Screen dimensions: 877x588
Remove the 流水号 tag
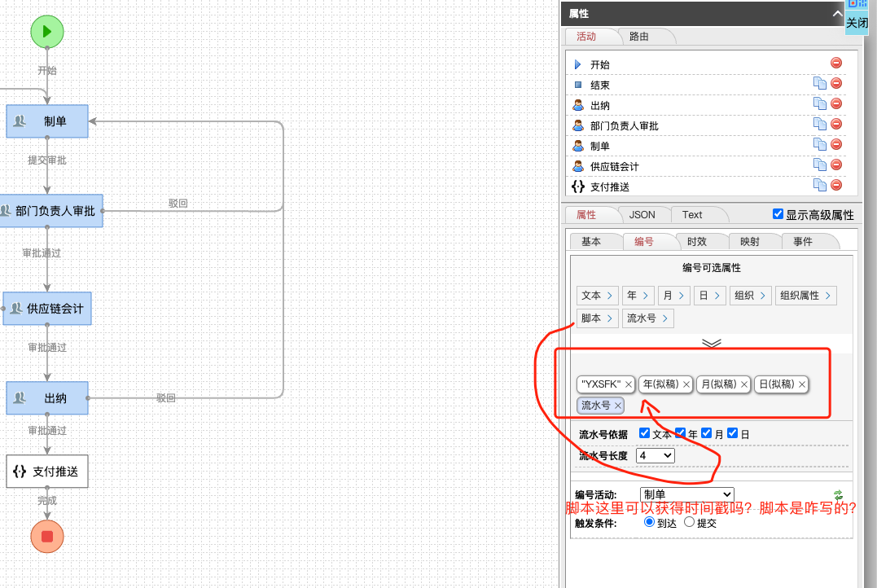point(617,406)
